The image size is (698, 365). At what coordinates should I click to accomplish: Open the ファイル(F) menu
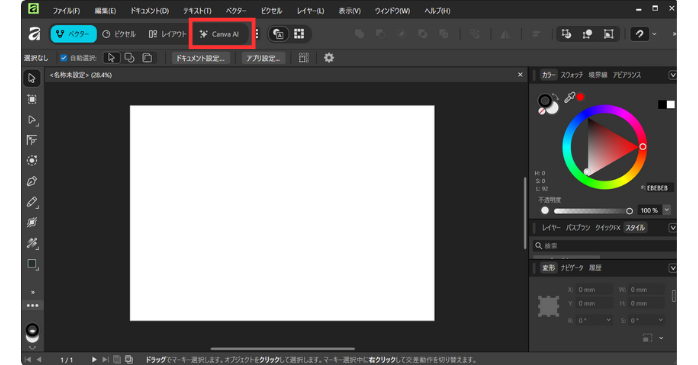[x=66, y=11]
